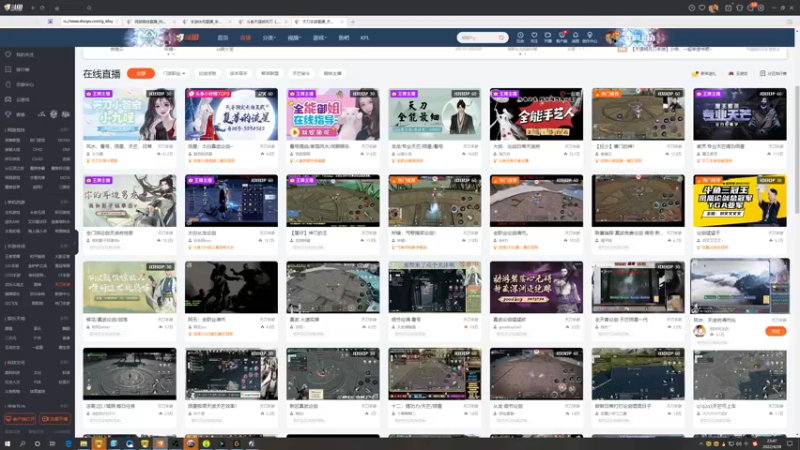Select 直播 in the top navigation

245,38
